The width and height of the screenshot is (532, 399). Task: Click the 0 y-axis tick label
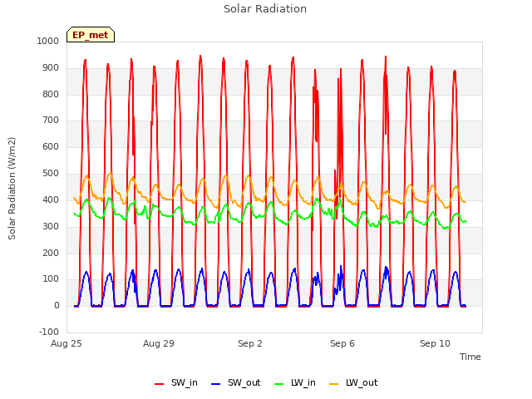[57, 306]
